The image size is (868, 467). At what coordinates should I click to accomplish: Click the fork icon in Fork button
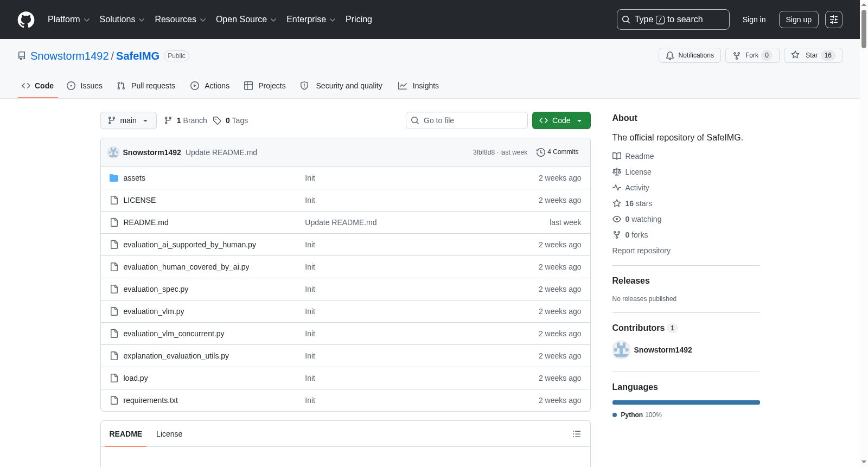(x=737, y=55)
